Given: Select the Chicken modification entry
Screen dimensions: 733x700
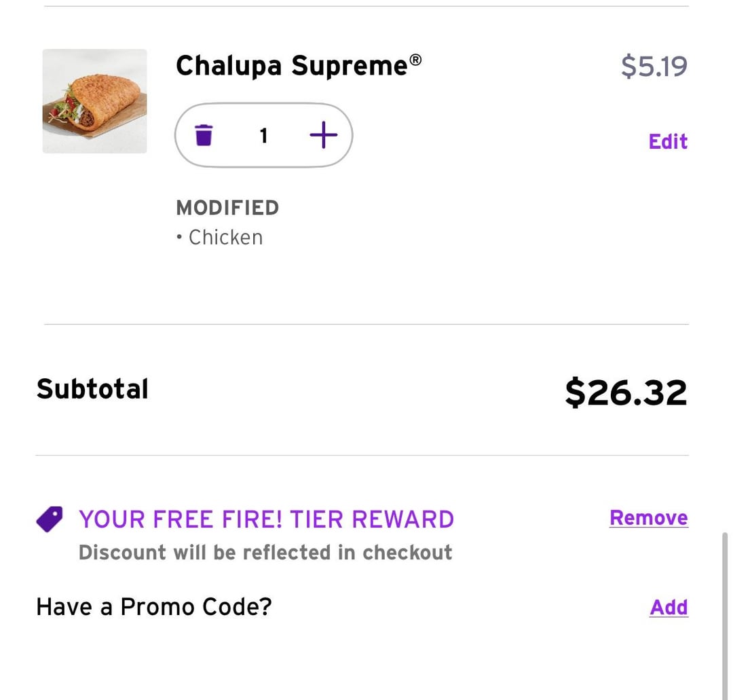Looking at the screenshot, I should 225,237.
